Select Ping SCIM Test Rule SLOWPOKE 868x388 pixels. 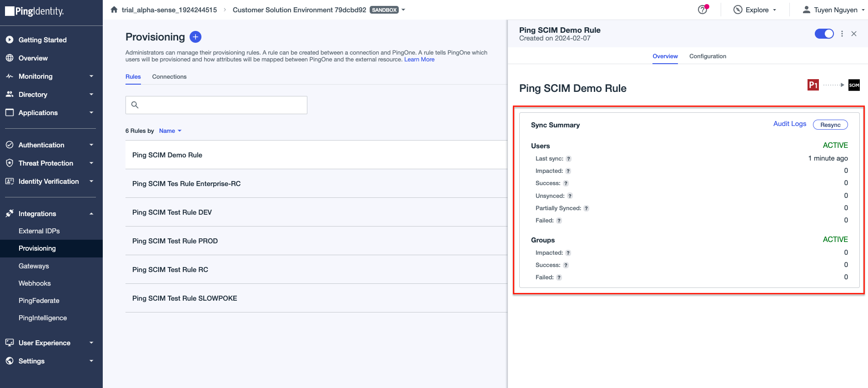(x=316, y=298)
